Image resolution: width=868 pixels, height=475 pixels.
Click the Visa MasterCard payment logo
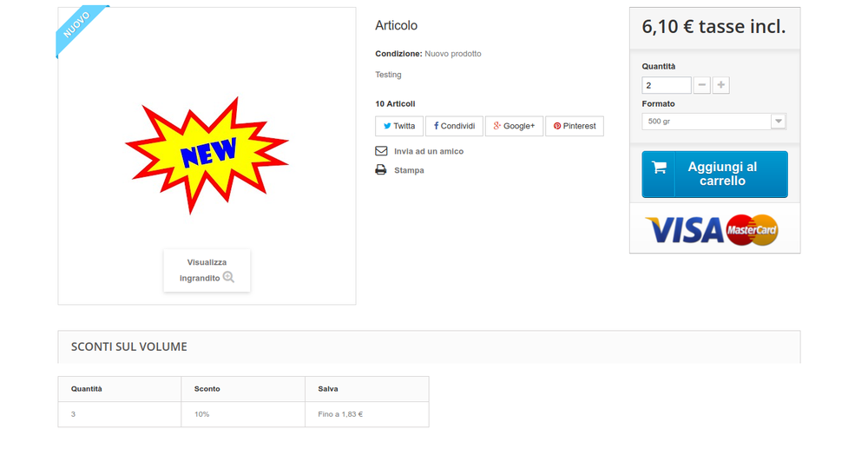coord(712,230)
